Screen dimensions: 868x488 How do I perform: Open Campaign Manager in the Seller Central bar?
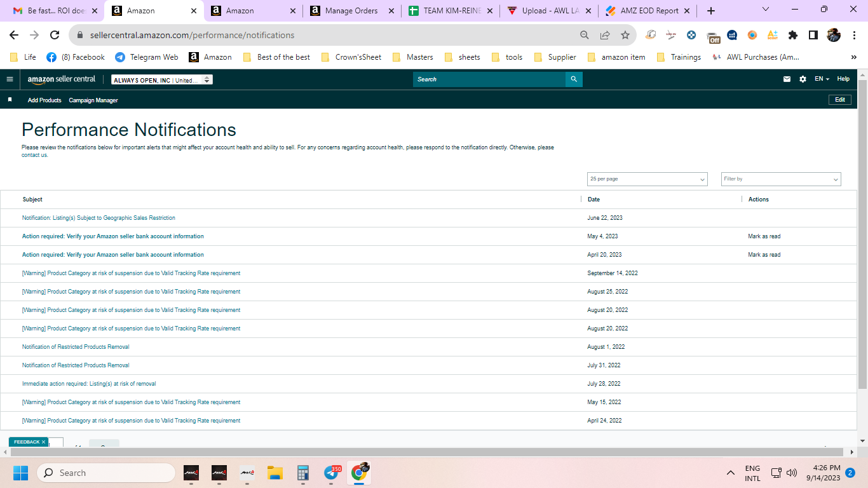[x=93, y=100]
